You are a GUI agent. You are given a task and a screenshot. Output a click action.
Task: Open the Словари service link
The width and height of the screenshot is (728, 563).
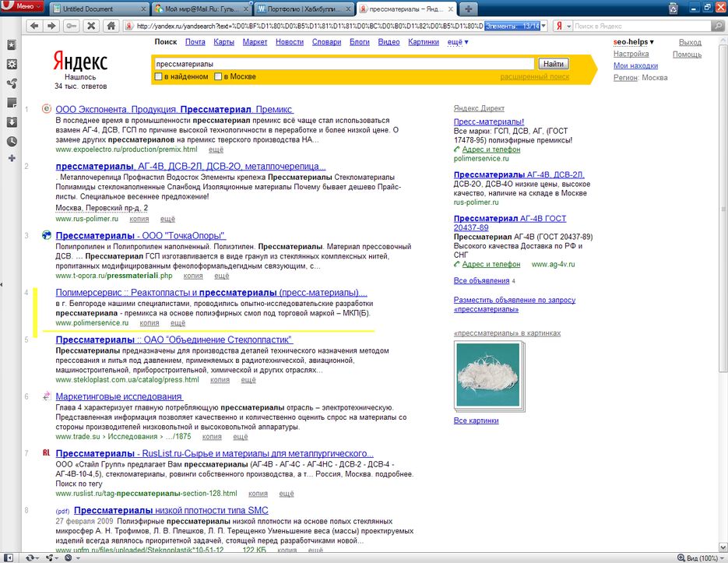tap(326, 42)
